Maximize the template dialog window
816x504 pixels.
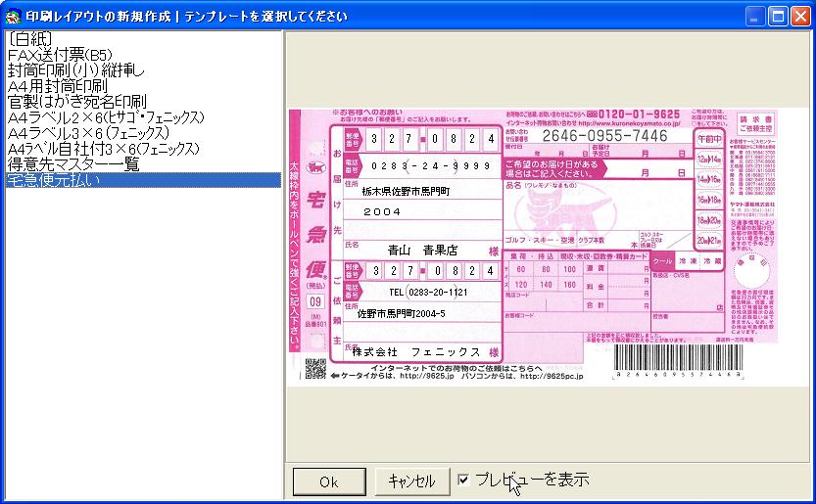click(x=778, y=16)
